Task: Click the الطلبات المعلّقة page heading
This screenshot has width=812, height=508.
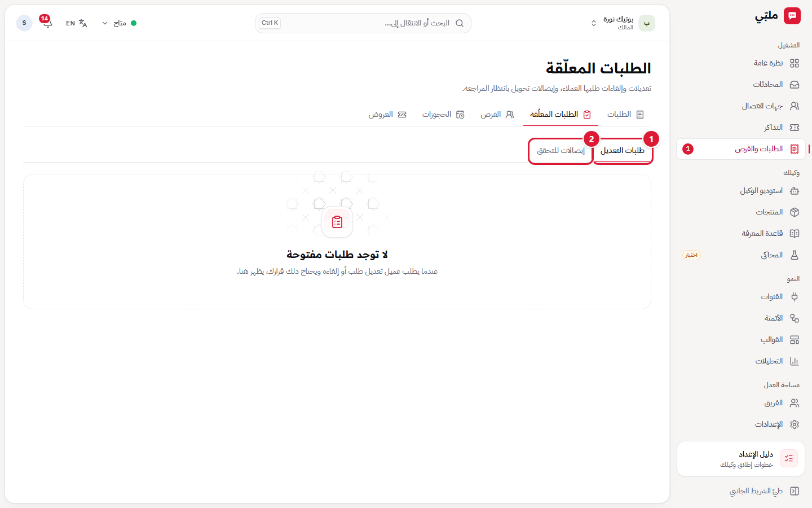Action: [598, 68]
